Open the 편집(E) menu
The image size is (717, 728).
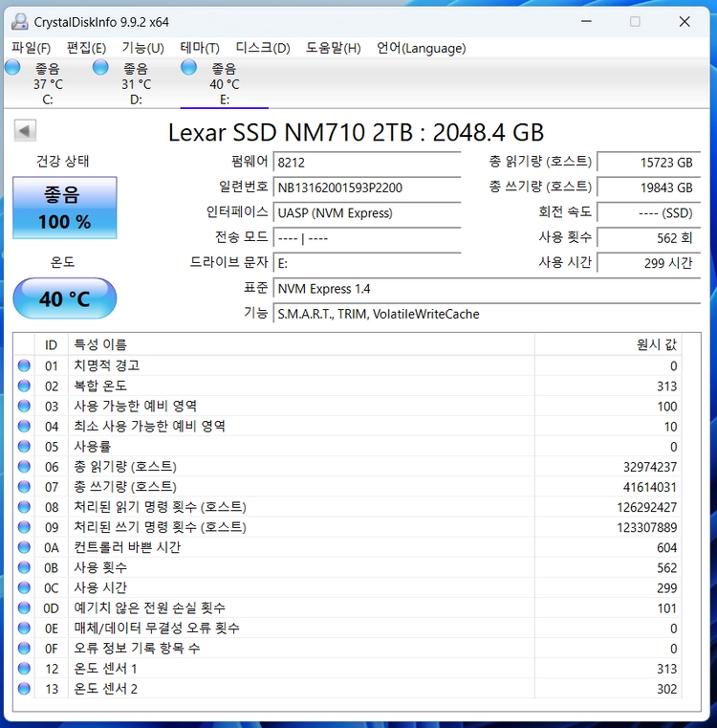(x=86, y=48)
